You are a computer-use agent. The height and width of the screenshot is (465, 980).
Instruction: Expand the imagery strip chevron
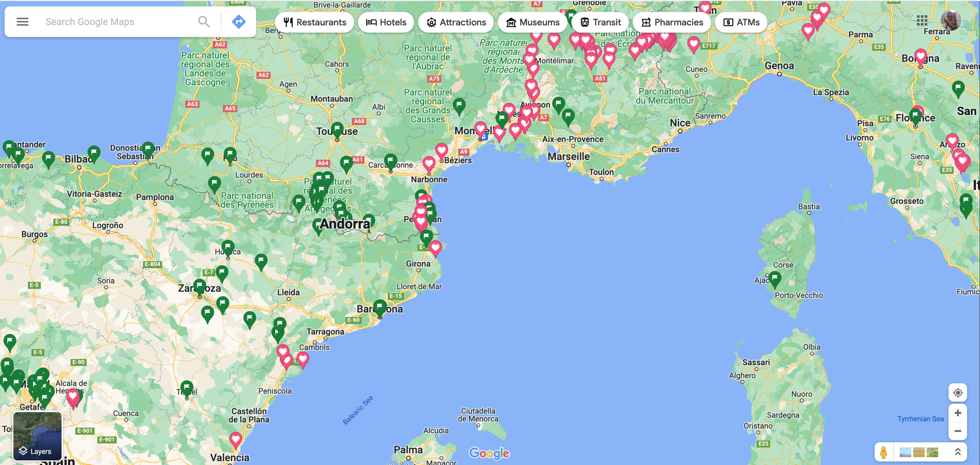tap(958, 452)
